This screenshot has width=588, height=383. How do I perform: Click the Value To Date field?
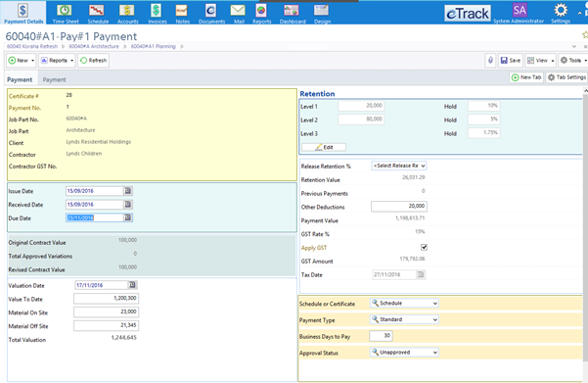[106, 299]
